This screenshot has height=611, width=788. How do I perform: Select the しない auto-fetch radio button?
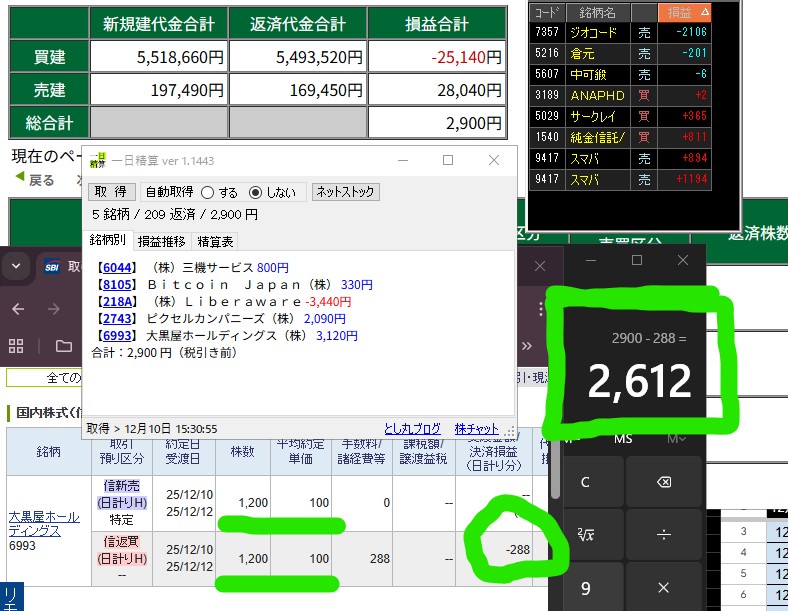click(x=255, y=192)
